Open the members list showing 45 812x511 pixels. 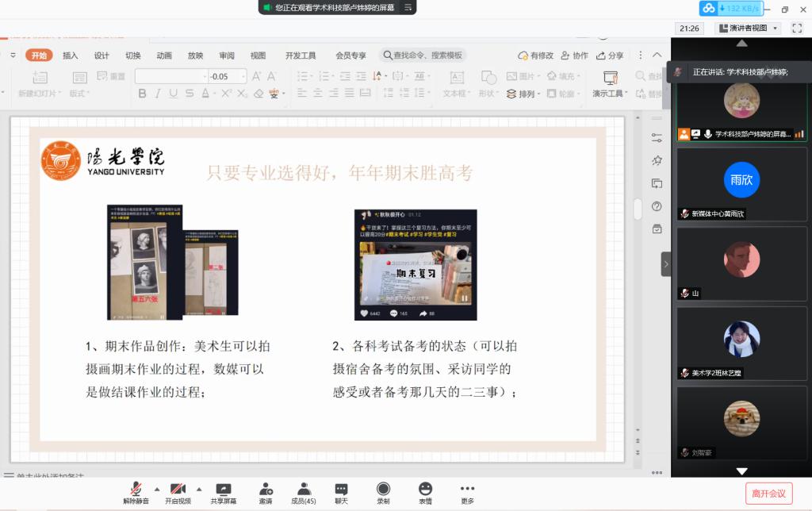point(303,490)
